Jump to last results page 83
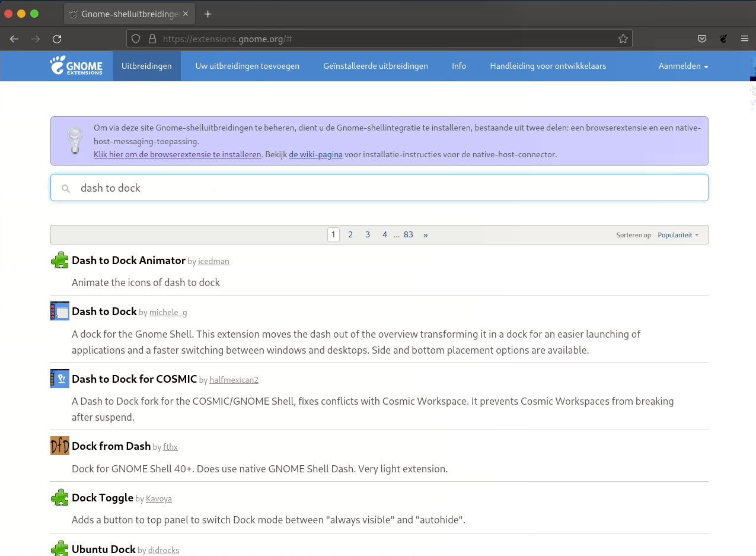Image resolution: width=756 pixels, height=556 pixels. point(409,234)
